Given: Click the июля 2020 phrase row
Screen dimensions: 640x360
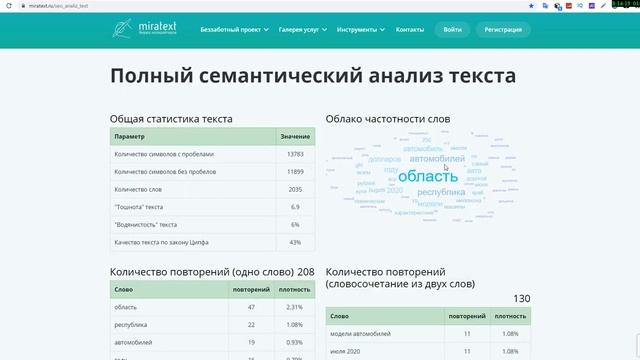Looking at the screenshot, I should [x=428, y=351].
